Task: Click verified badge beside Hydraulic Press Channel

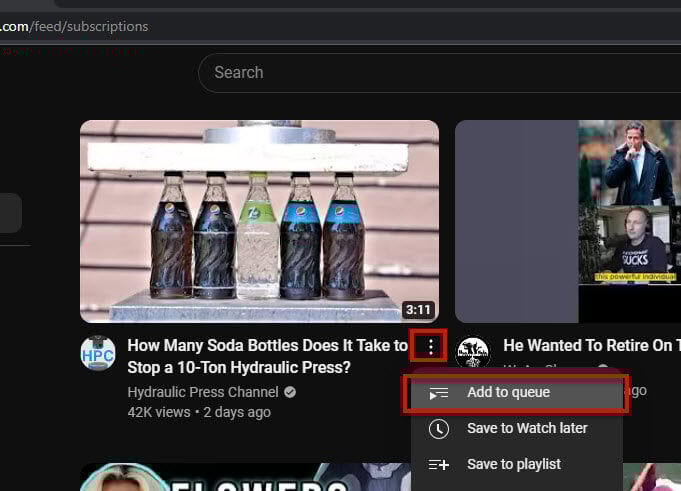Action: [290, 392]
